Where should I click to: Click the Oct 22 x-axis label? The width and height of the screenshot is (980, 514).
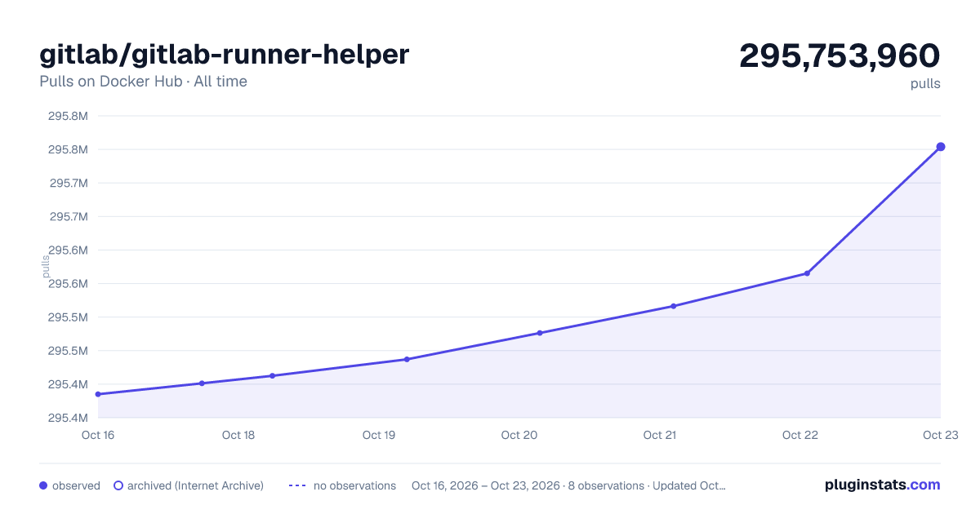click(800, 435)
